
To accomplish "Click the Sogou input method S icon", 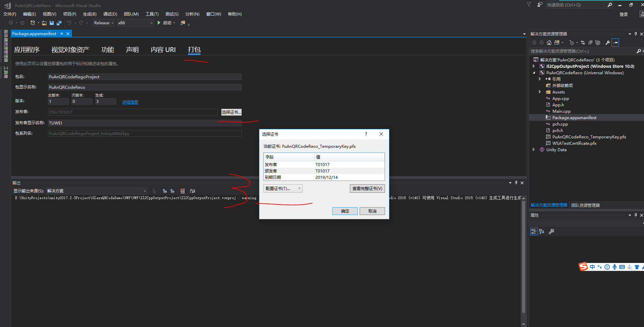I will click(583, 267).
